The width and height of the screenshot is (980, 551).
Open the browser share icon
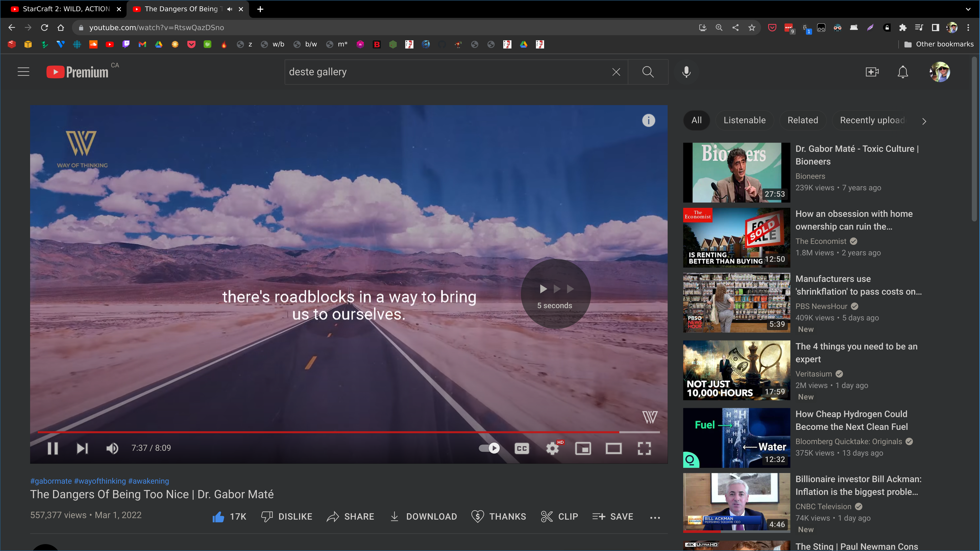(x=735, y=27)
